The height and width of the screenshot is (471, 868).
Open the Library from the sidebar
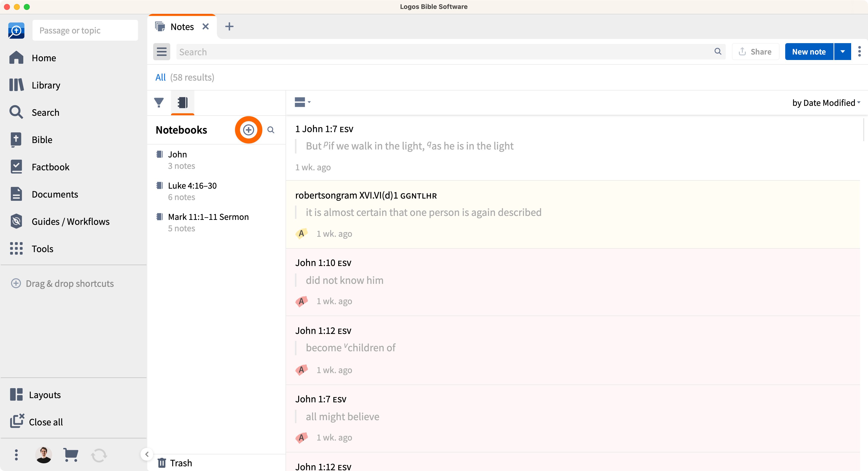(x=35, y=85)
